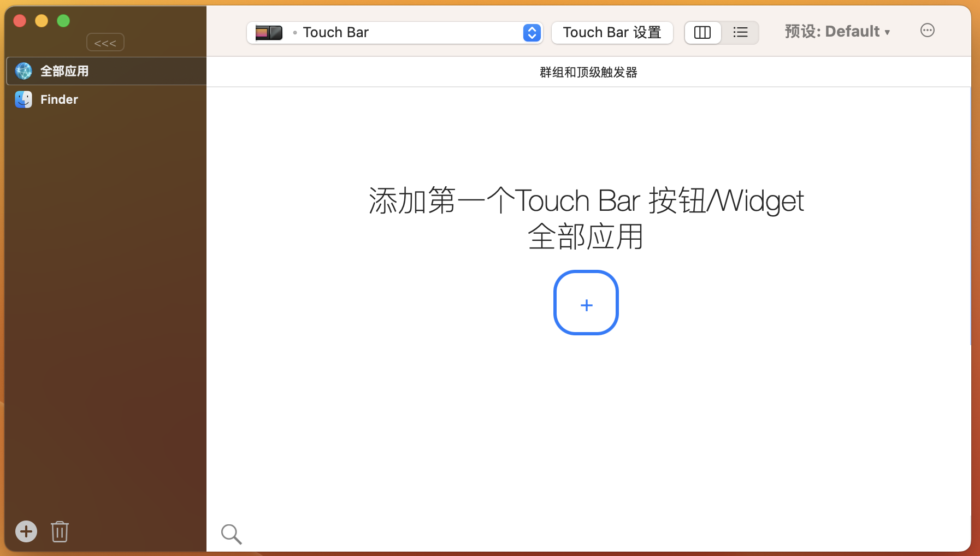The height and width of the screenshot is (556, 980).
Task: Switch to the column view layout
Action: click(702, 33)
